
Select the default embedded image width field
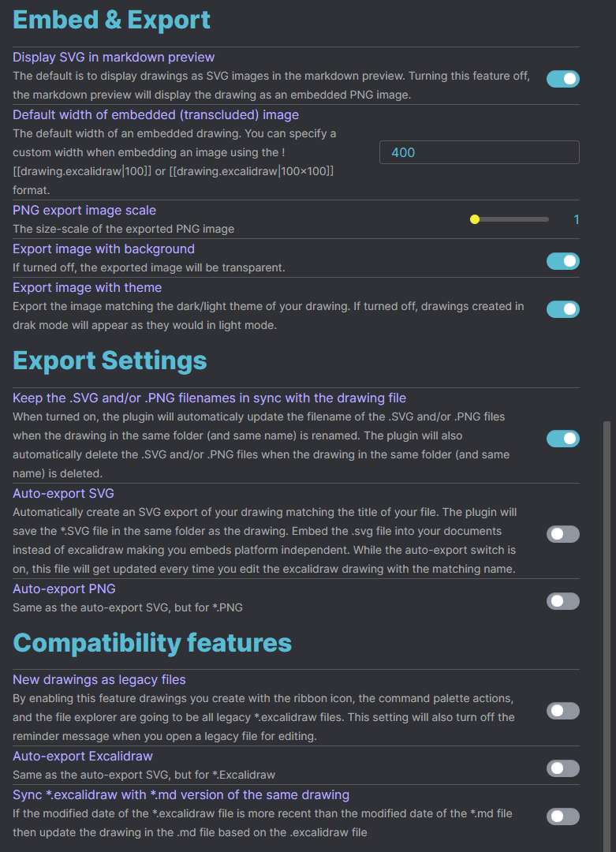[x=479, y=151]
